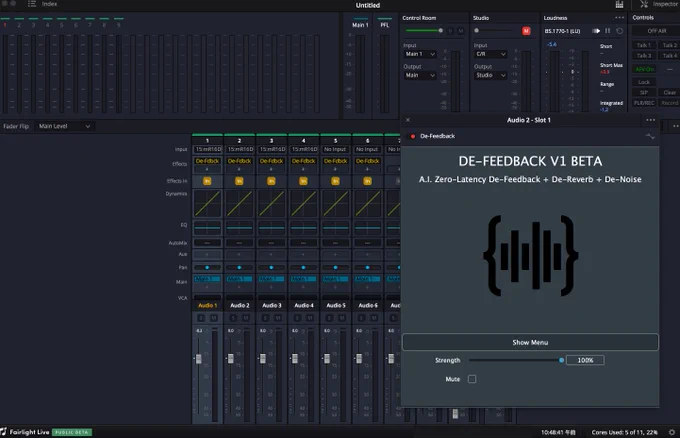Screen dimensions: 680x438
Task: Pause the loudness meter
Action: [x=608, y=31]
